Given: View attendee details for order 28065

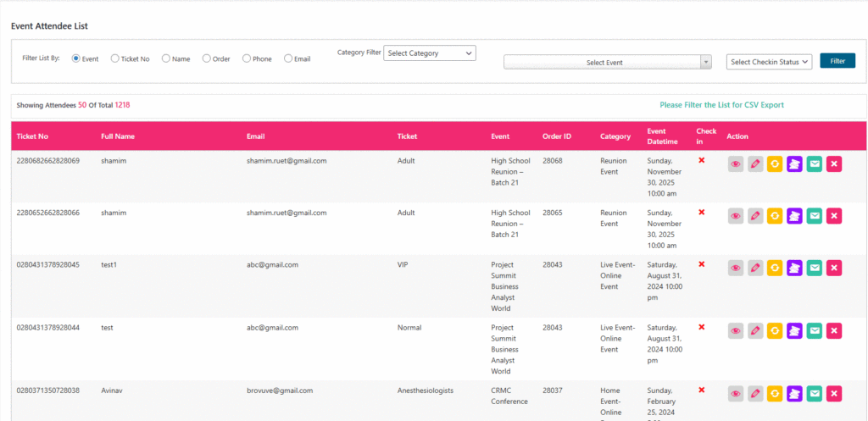Looking at the screenshot, I should (x=736, y=216).
